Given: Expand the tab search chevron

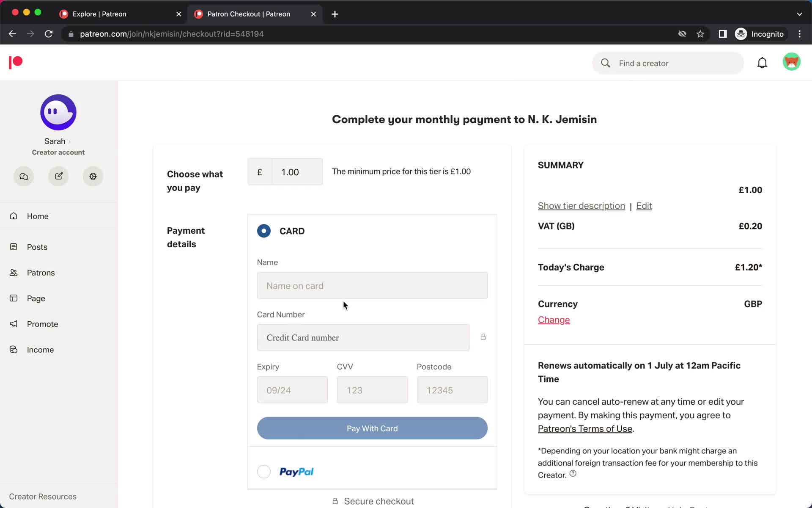Looking at the screenshot, I should (x=799, y=14).
